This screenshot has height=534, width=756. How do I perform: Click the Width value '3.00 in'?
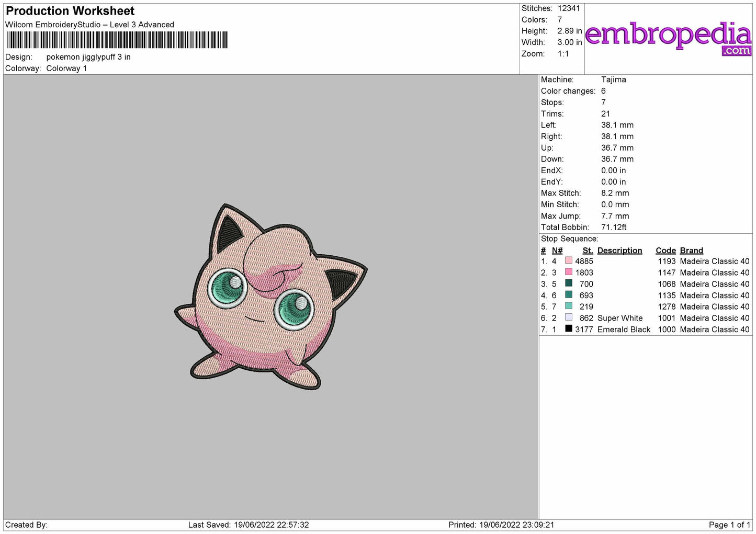(570, 42)
